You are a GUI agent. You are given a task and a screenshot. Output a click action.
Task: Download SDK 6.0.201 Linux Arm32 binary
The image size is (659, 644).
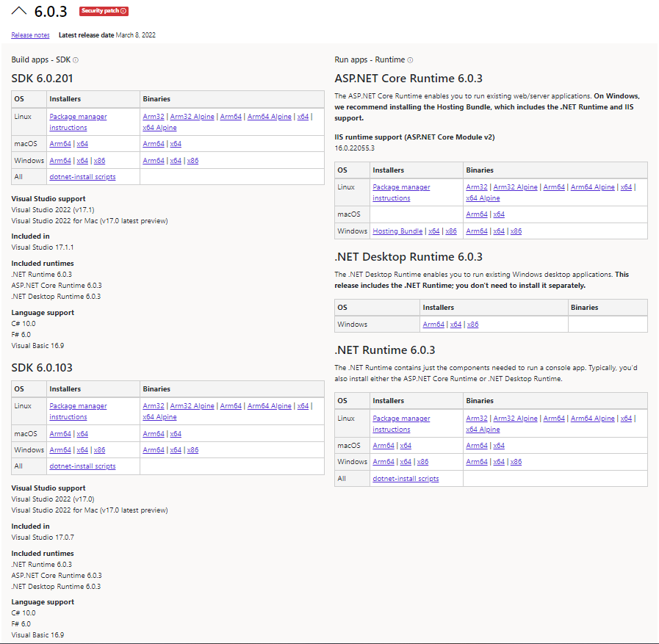tap(154, 117)
